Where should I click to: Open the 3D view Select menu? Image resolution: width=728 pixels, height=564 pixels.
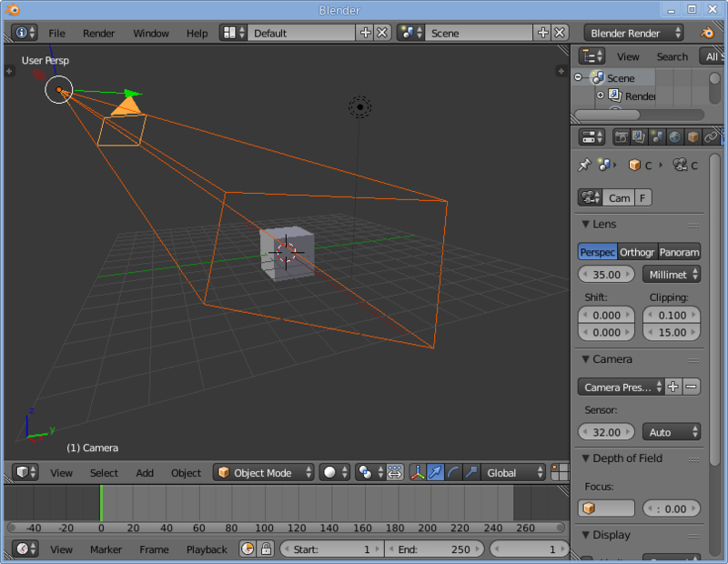[x=104, y=473]
